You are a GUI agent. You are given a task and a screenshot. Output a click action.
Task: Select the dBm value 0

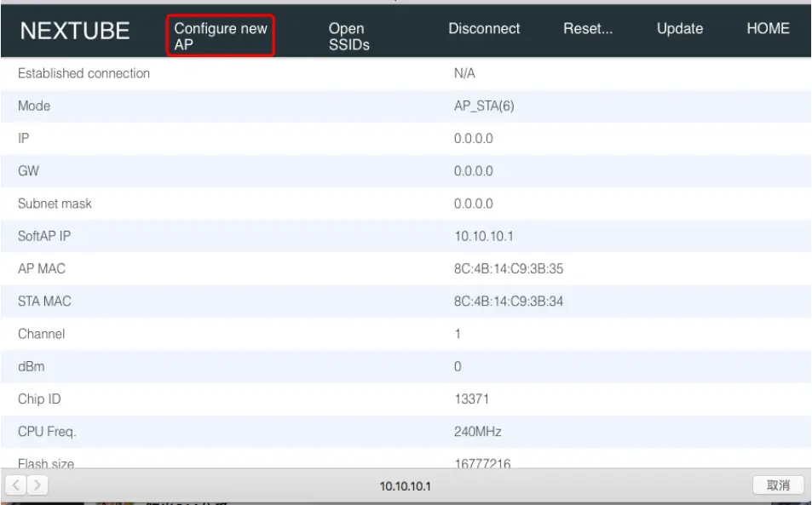458,367
